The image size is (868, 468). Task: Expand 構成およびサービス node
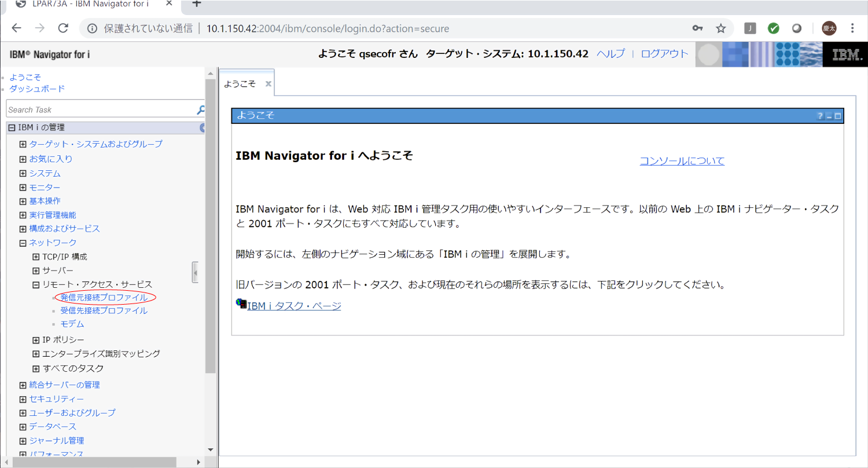point(23,229)
